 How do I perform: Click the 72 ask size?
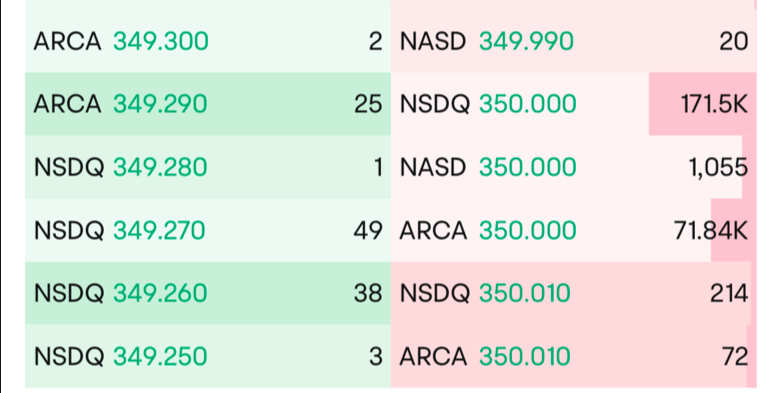(x=735, y=356)
